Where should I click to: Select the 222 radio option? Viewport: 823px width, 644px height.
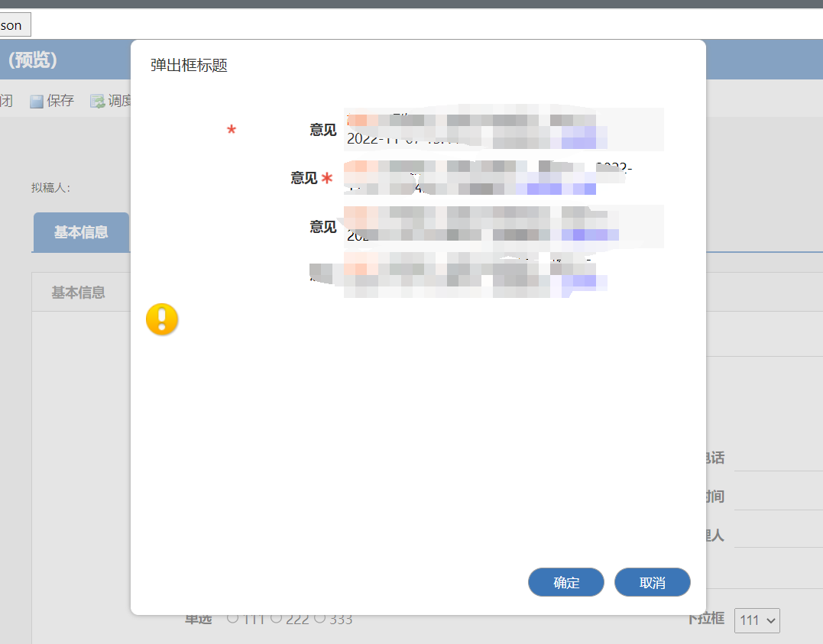coord(277,619)
